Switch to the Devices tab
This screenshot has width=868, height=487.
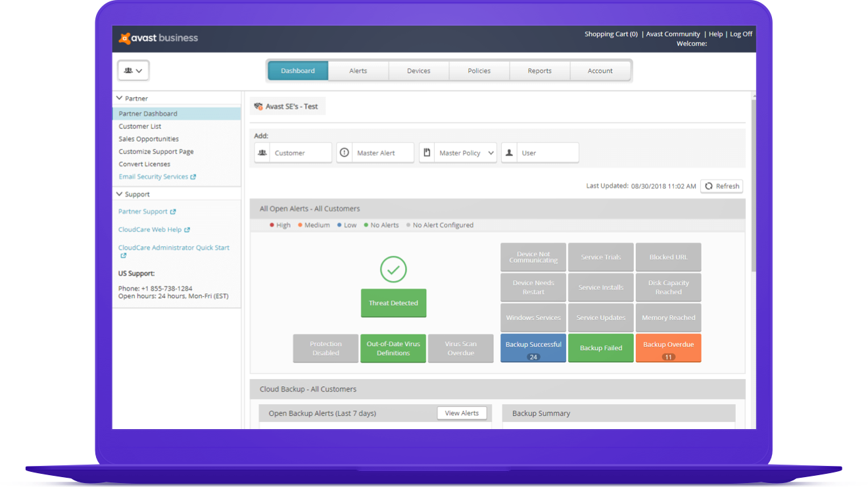(x=418, y=70)
